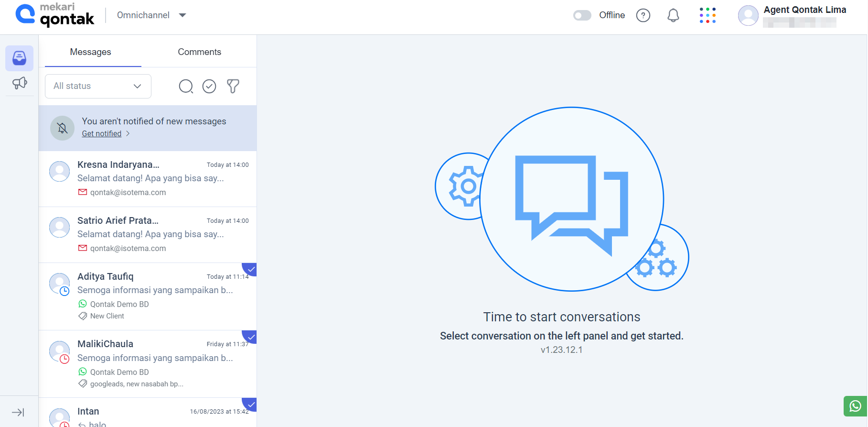Click the circled checkmark resolve icon
Screen dimensions: 868x427
209,86
